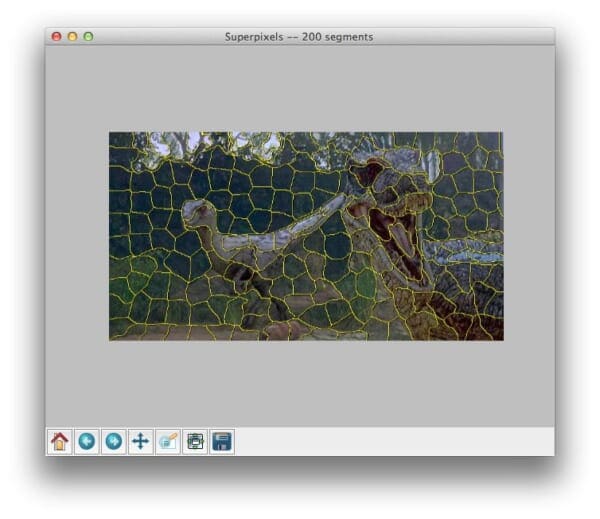
Task: Go back to the previous view
Action: click(87, 441)
